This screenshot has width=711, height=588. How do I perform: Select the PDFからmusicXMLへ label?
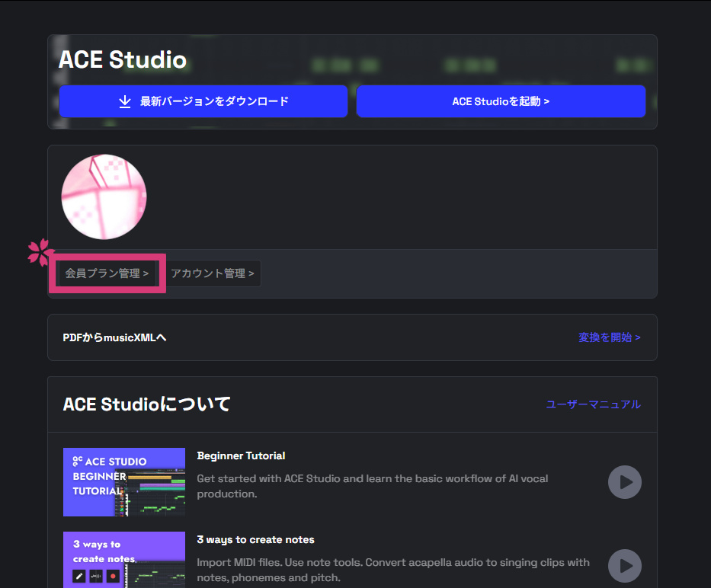tap(114, 337)
